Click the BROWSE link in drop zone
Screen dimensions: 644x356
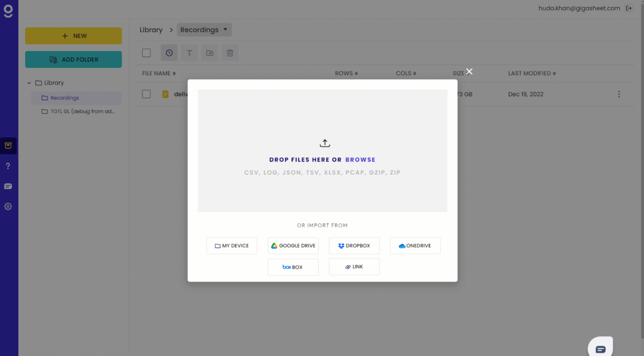point(360,160)
